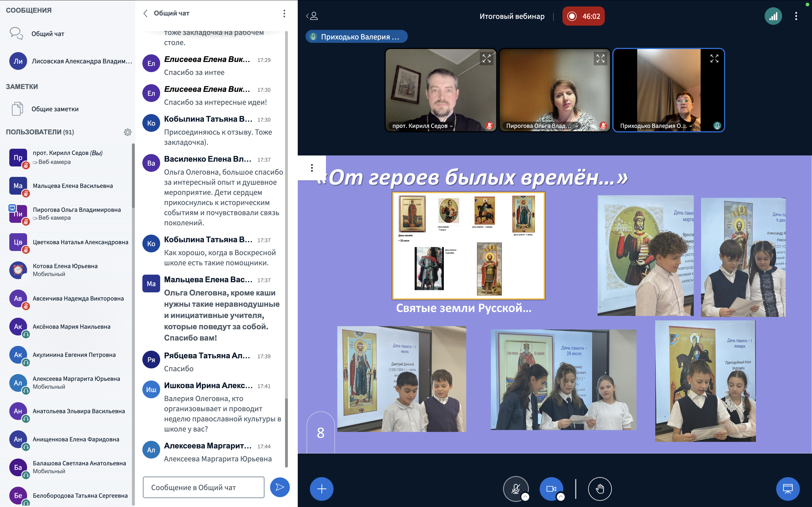Open Общие заметки shared notes
Screen dimensions: 812x507
[55, 109]
